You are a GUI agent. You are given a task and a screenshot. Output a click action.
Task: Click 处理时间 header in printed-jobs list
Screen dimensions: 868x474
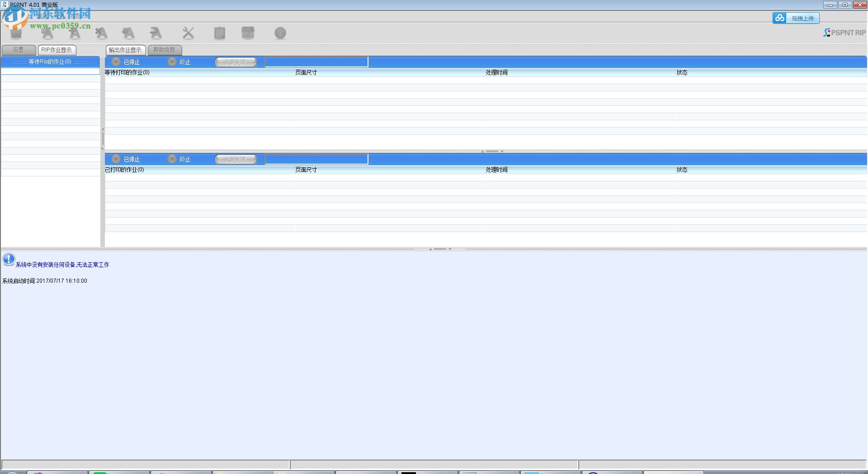(580, 170)
